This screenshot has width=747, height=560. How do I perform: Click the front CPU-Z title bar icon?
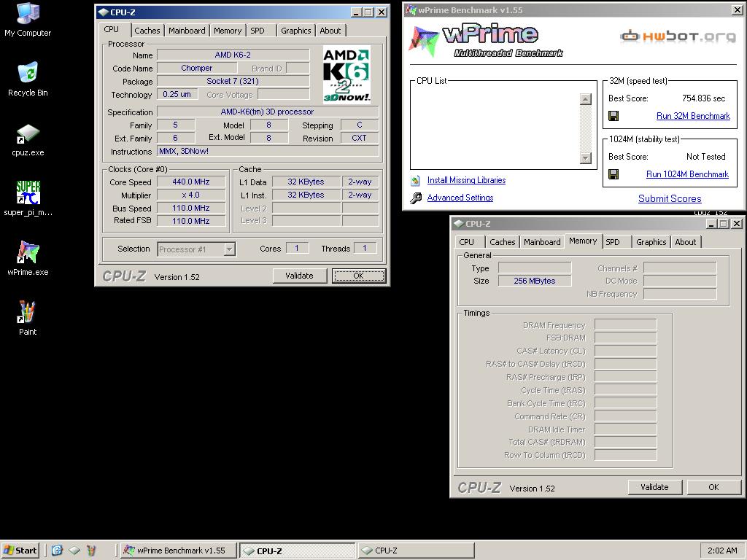point(103,12)
